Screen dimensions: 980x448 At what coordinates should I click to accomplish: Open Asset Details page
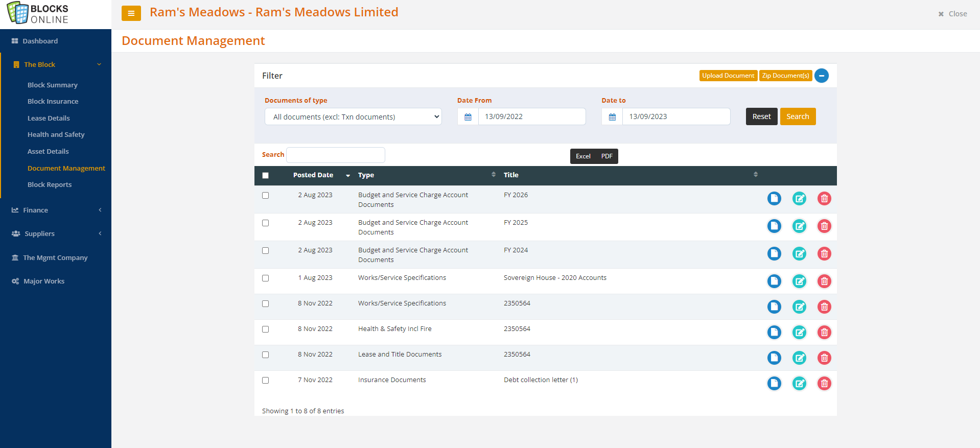click(x=48, y=151)
